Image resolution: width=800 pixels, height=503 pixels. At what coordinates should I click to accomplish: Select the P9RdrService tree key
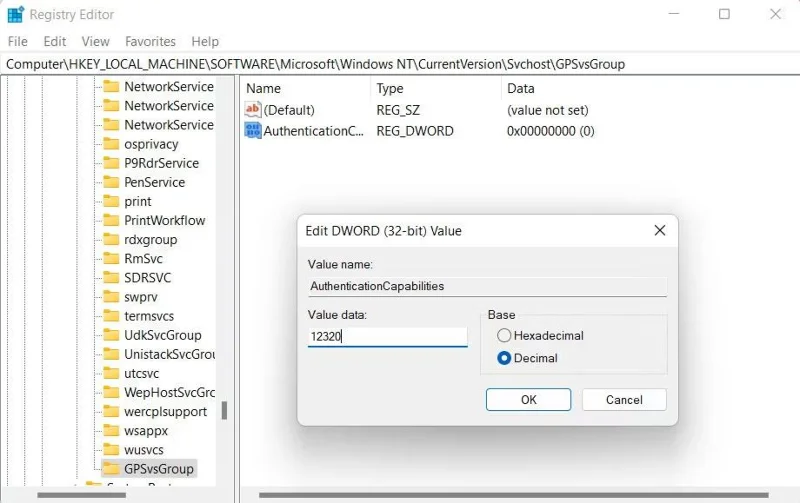161,163
